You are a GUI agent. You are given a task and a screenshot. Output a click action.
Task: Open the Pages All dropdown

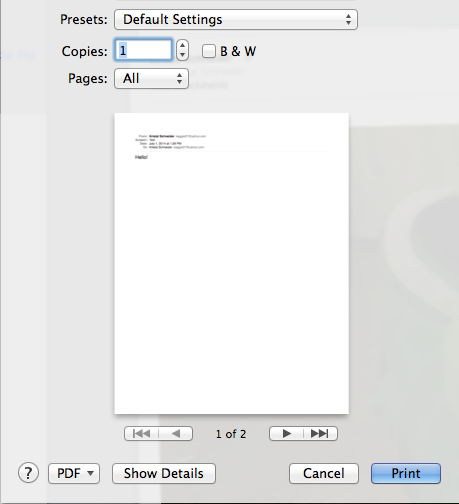point(151,79)
